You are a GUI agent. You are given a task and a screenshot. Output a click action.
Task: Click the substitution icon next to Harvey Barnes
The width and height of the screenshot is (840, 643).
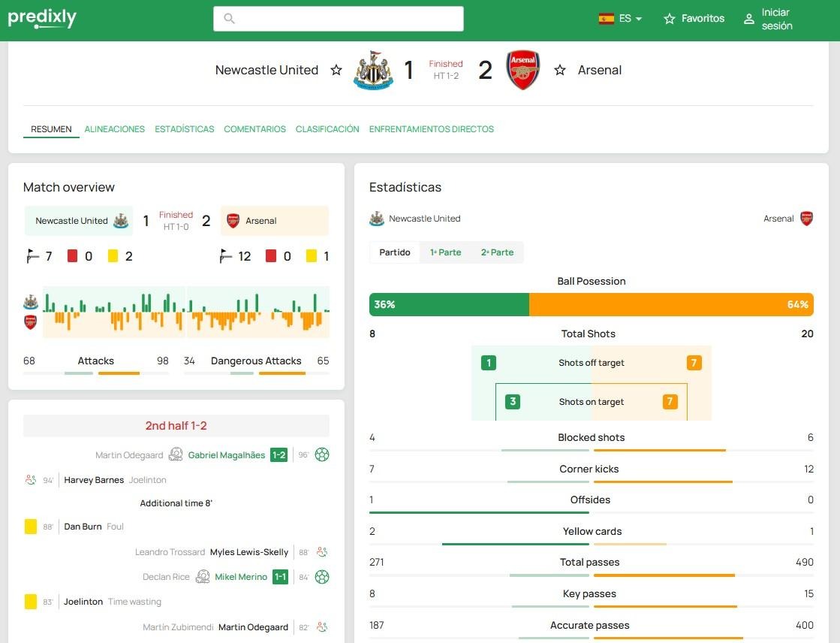click(x=31, y=480)
